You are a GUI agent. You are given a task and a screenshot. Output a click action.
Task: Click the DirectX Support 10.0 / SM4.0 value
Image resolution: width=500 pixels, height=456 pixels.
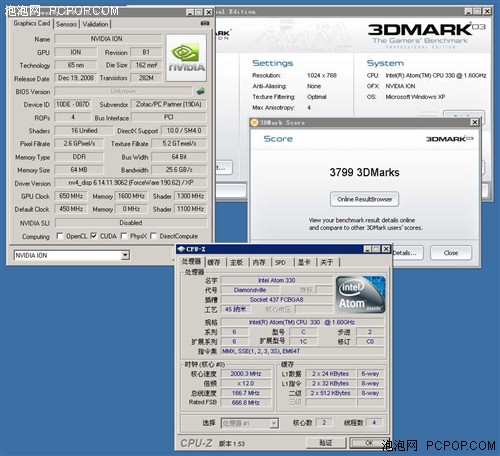click(184, 130)
